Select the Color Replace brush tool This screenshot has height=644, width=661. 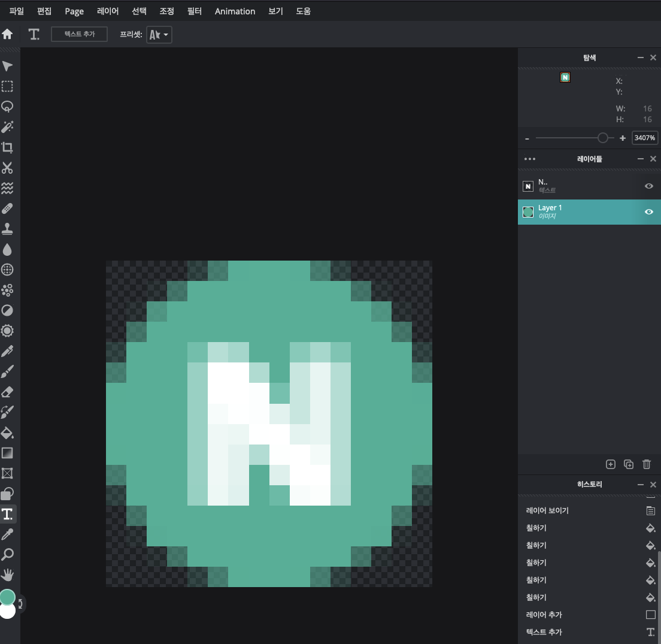click(7, 412)
